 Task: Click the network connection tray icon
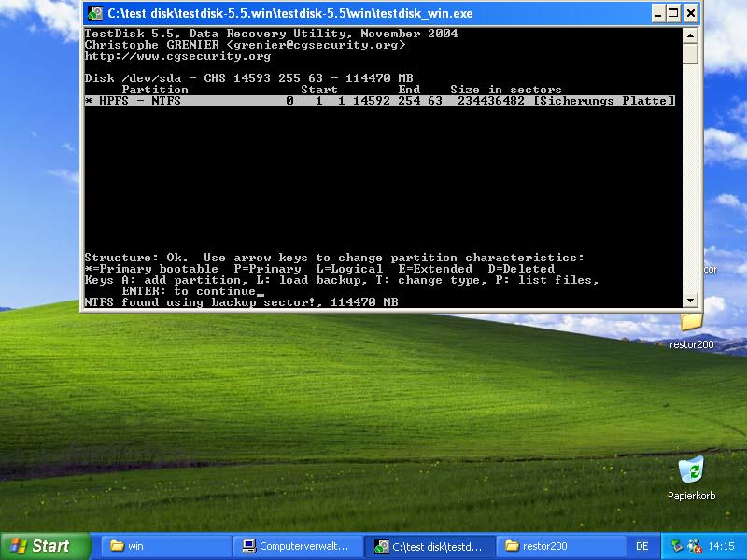[x=694, y=546]
